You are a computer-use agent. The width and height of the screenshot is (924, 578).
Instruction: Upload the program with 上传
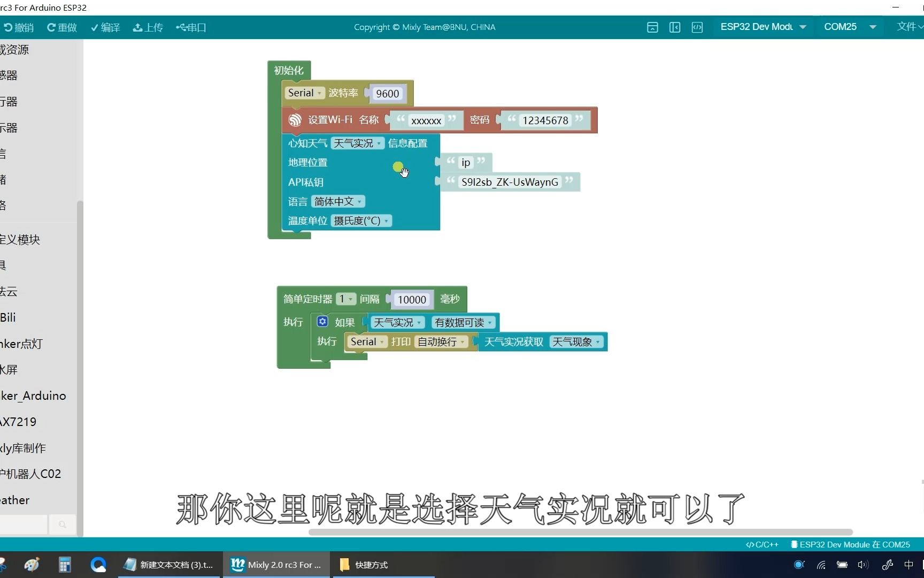(148, 27)
